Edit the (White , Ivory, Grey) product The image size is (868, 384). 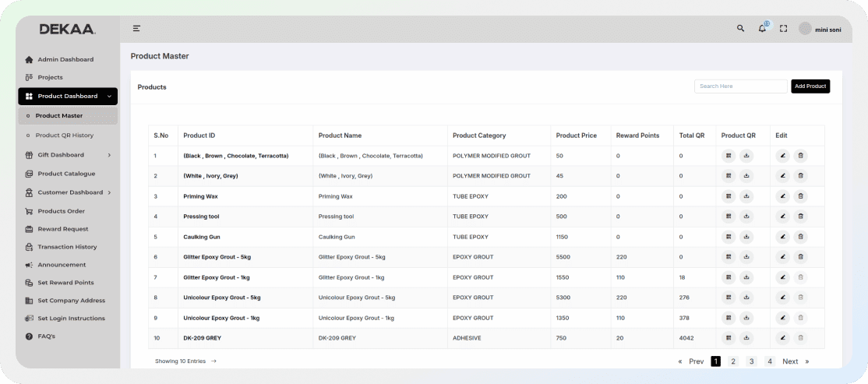pos(782,176)
